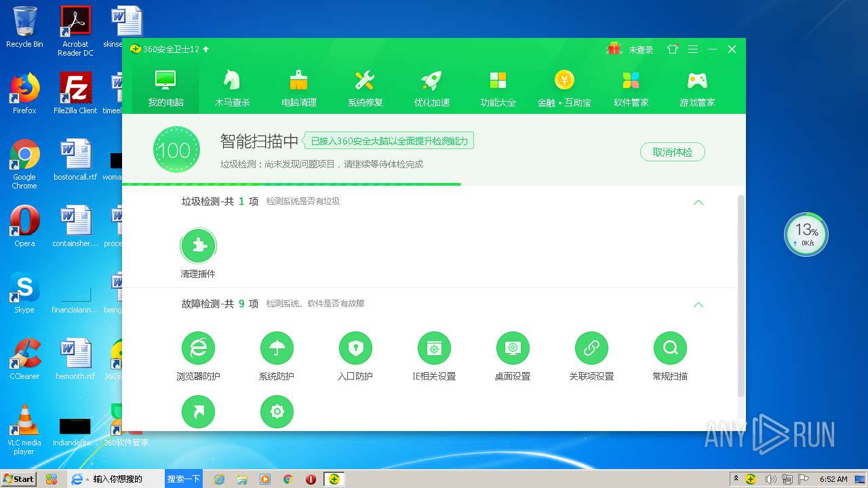
Task: Collapse the 故障检测 section
Action: click(x=698, y=304)
